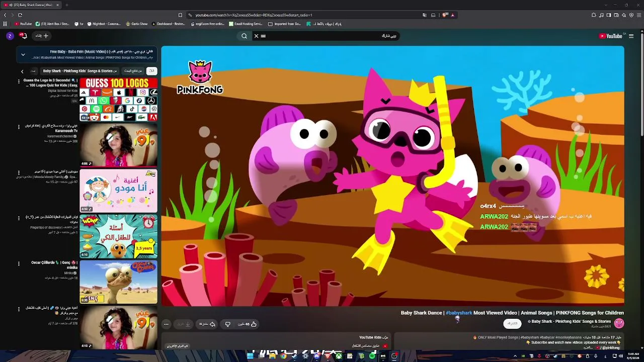This screenshot has height=362, width=644.
Task: Click the search magnifier button
Action: (245, 36)
